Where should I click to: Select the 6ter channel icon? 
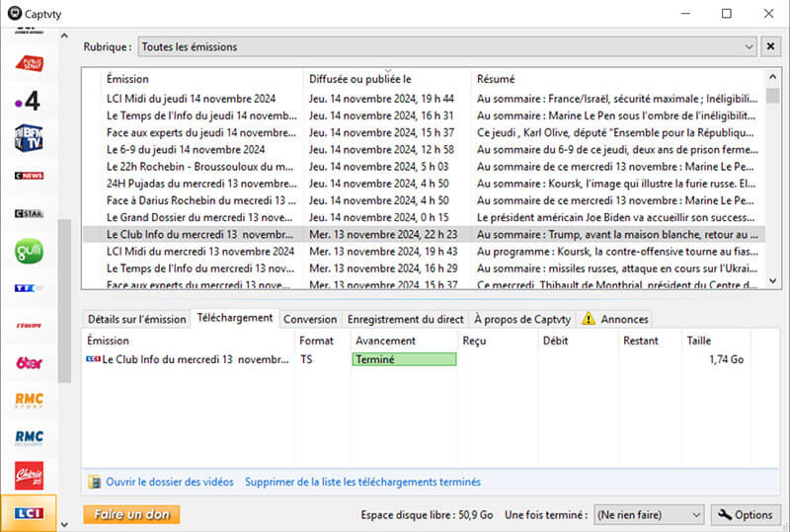(x=29, y=362)
